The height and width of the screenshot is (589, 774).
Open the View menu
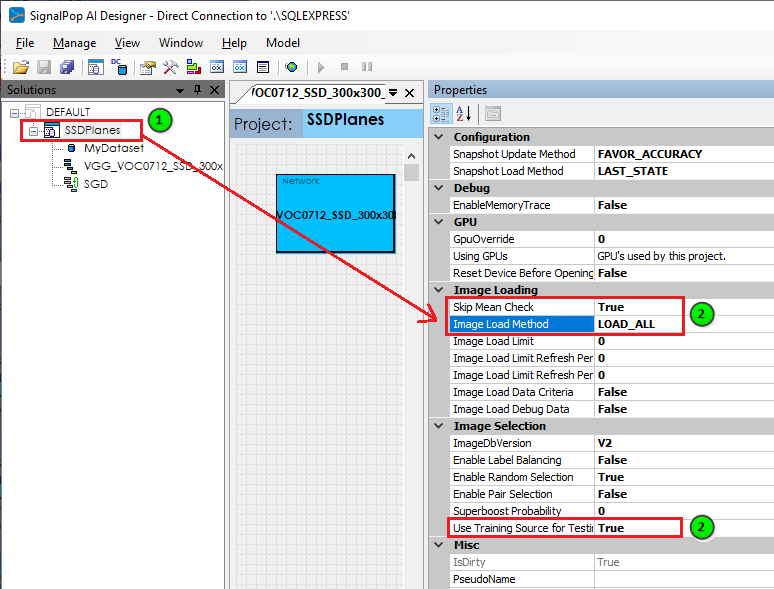[x=127, y=43]
